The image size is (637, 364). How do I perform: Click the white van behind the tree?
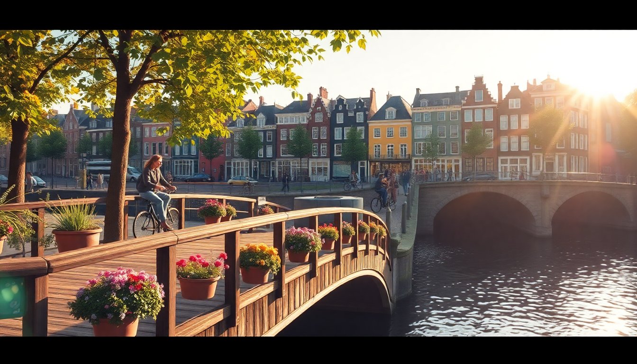coord(133,173)
